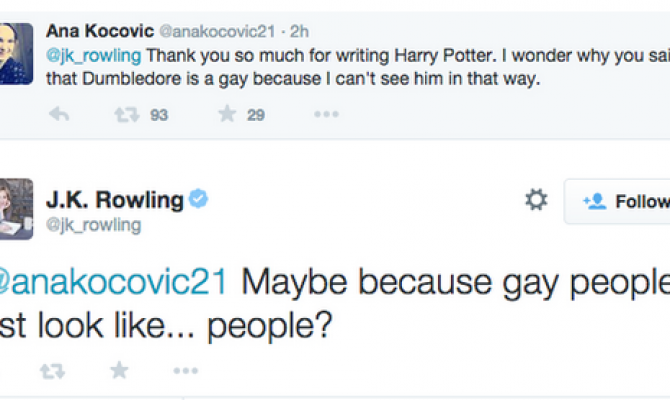This screenshot has width=670, height=400.
Task: Open more options under J.K. Rowling's tweet
Action: coord(186,372)
